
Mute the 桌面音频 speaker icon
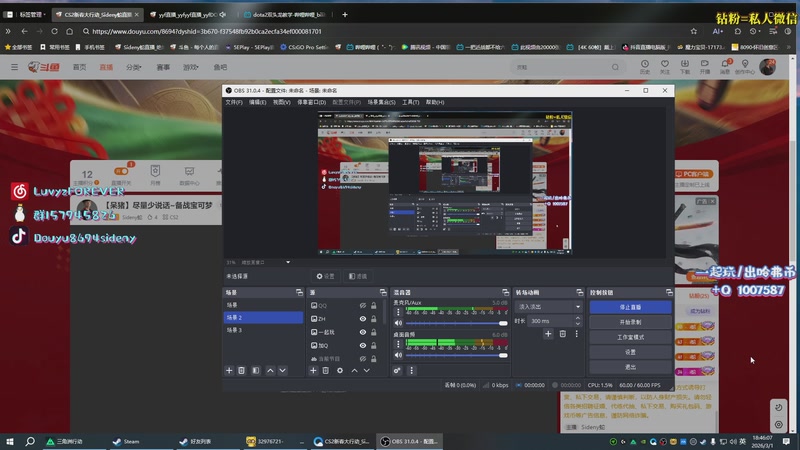pos(398,355)
